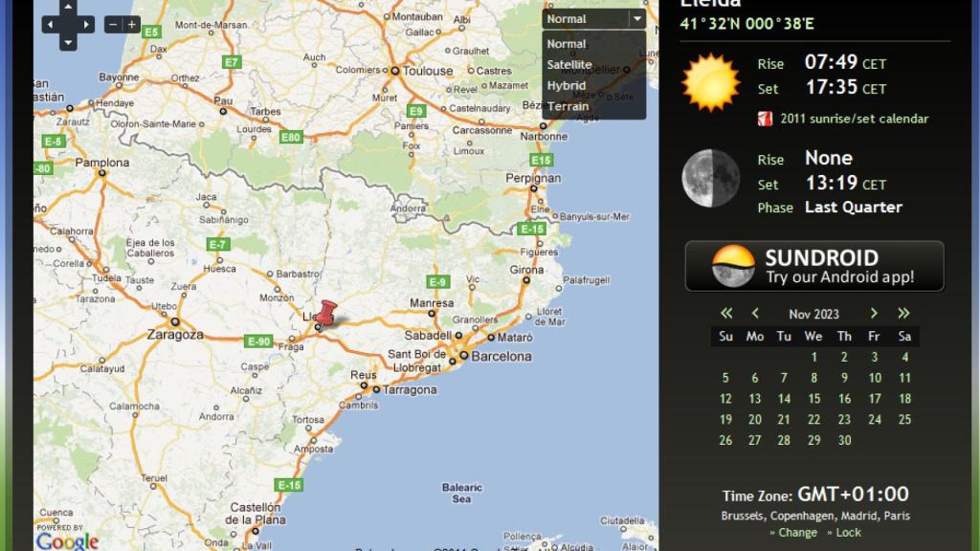Choose Terrain from map type list
Viewport: 980px width, 551px height.
tap(568, 107)
